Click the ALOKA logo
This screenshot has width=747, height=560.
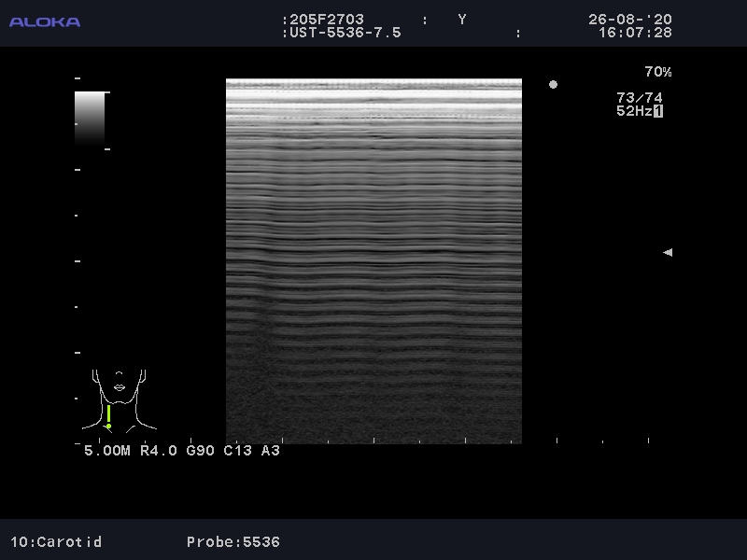pos(45,21)
